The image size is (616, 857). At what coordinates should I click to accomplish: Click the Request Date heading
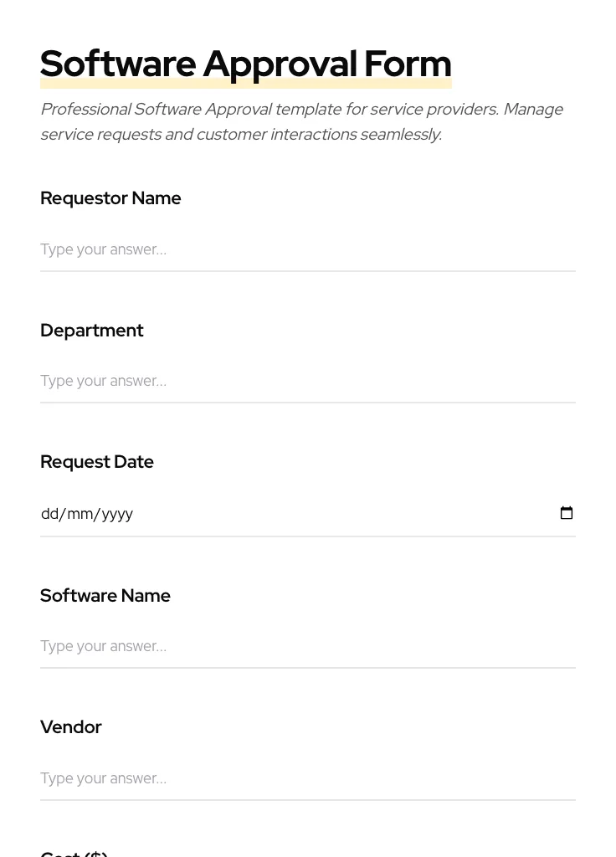click(96, 461)
